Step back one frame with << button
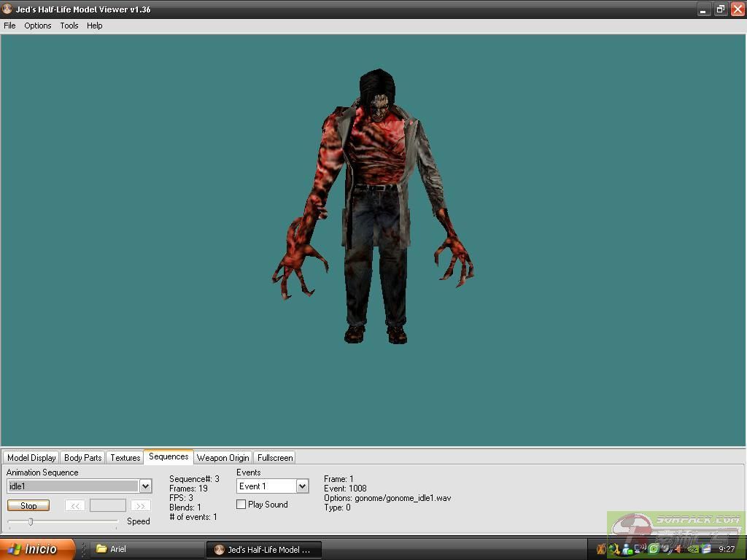The image size is (747, 560). point(75,506)
